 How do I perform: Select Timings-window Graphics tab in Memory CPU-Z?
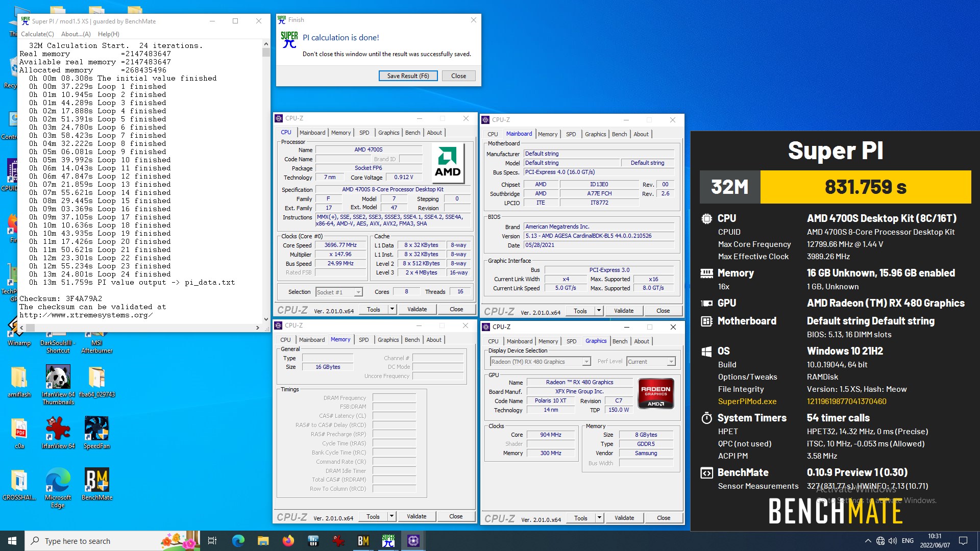tap(388, 340)
